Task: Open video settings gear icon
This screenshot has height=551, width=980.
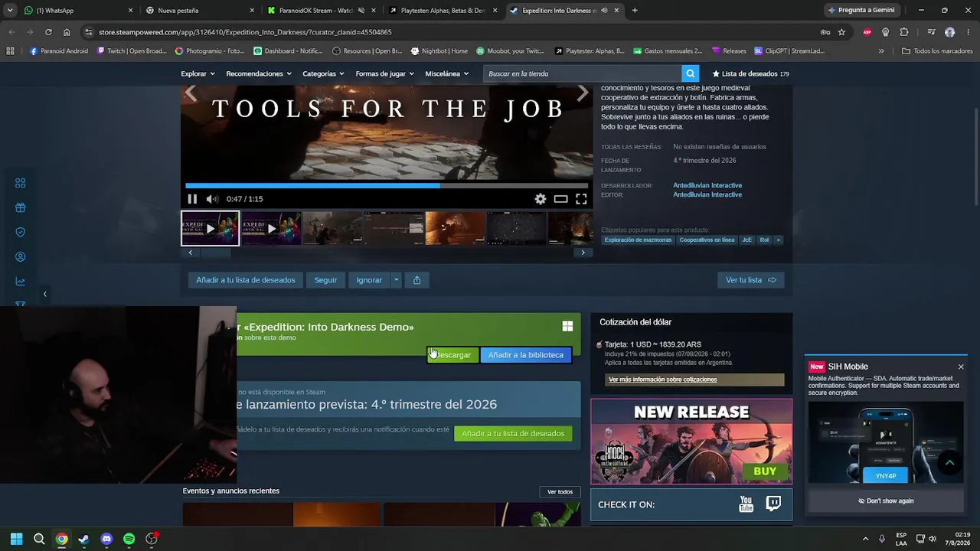Action: point(541,199)
